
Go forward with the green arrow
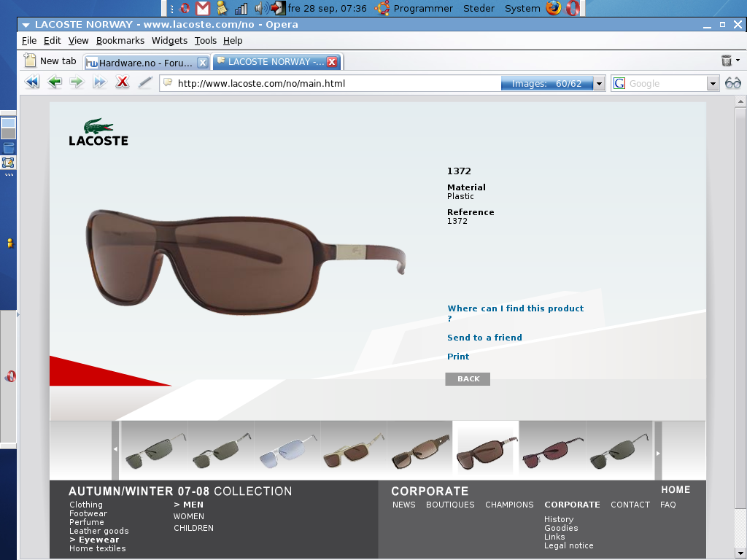(x=77, y=82)
